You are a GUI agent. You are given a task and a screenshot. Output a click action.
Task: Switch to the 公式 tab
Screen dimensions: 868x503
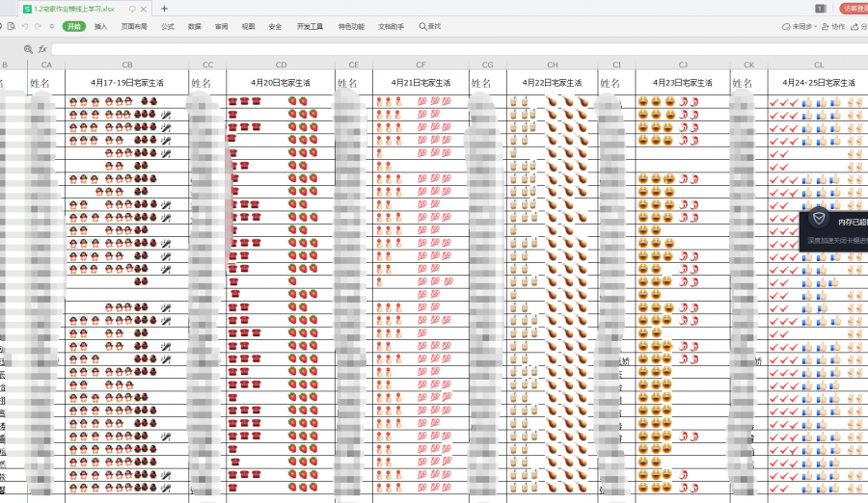(167, 26)
